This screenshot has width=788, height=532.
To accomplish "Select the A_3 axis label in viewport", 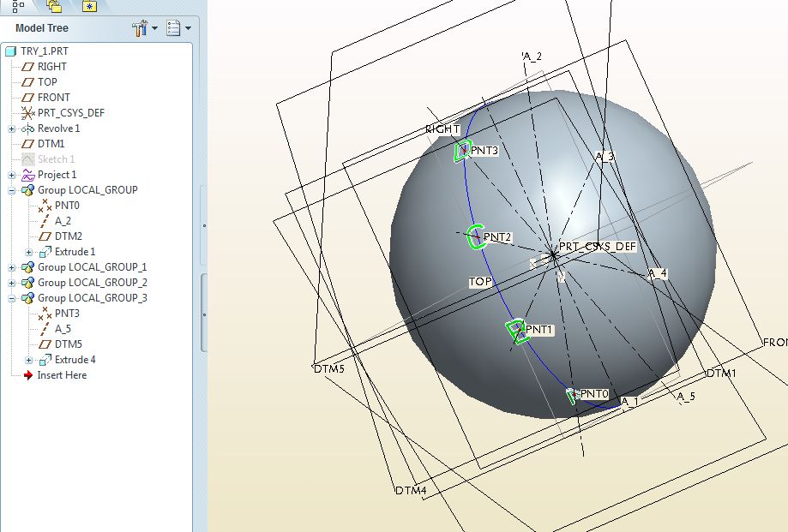I will click(605, 157).
